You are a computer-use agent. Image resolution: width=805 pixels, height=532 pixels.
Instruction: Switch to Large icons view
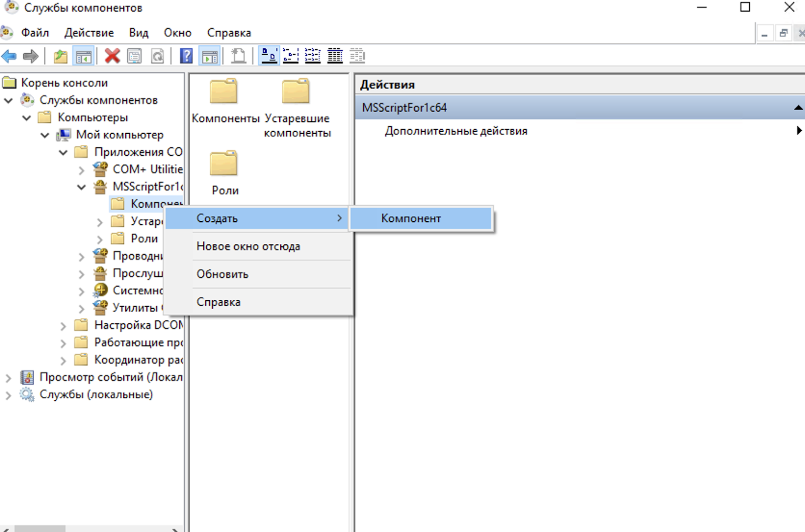[269, 56]
